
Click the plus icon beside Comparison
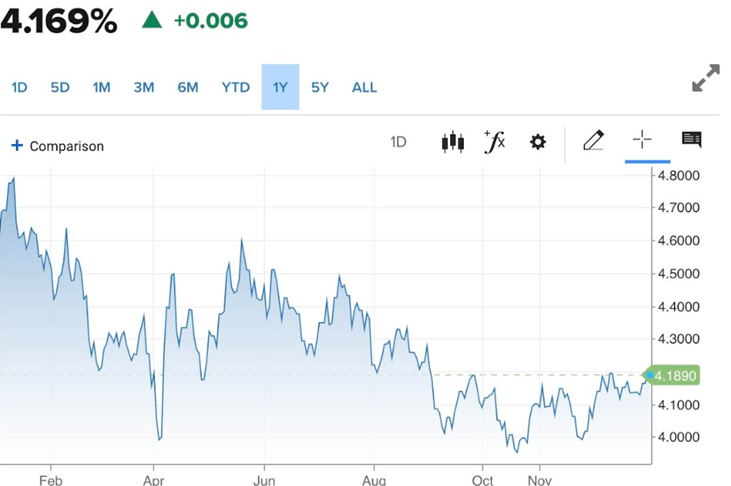pos(16,146)
